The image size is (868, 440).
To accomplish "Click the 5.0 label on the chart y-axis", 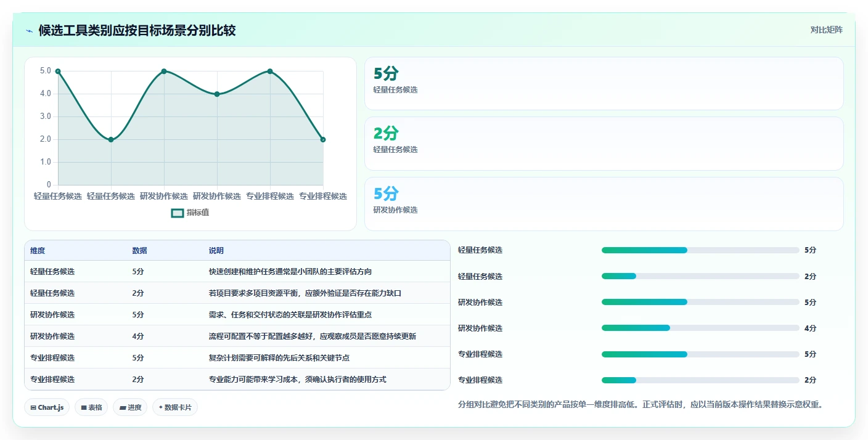I will [x=46, y=71].
